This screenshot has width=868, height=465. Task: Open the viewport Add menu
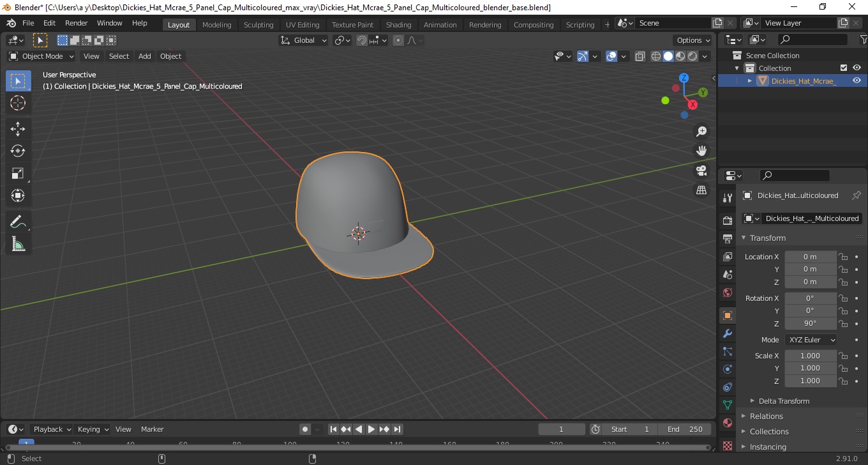tap(145, 56)
